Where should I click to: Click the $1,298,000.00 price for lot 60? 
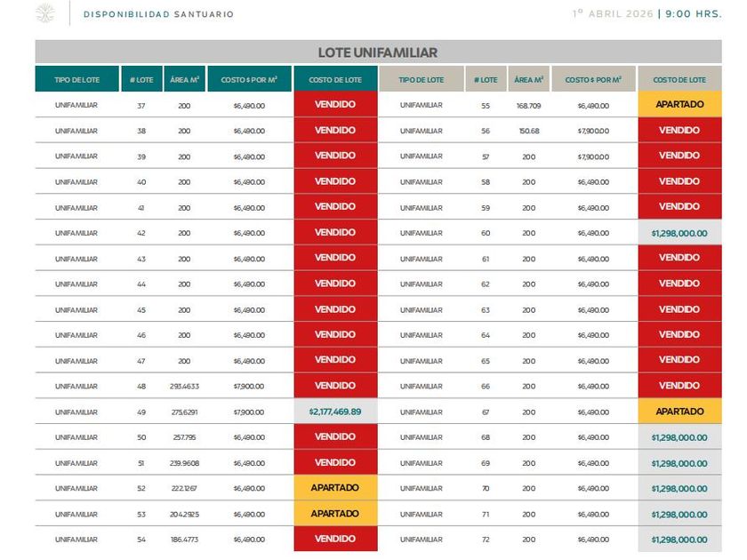[679, 233]
